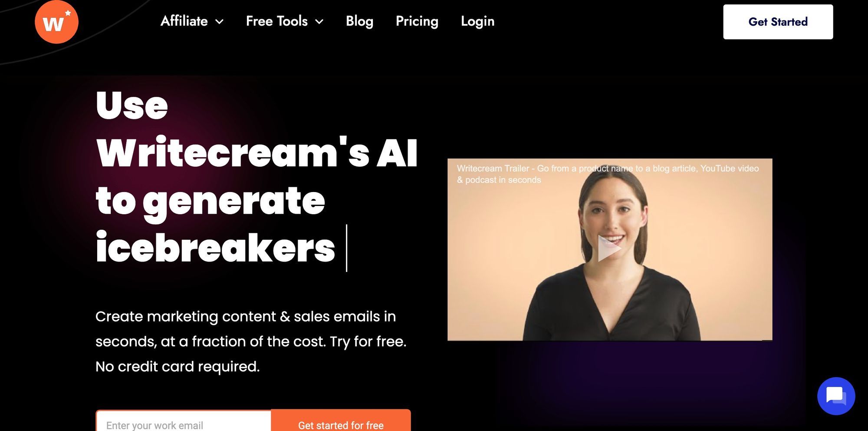The image size is (868, 431).
Task: Go to the Blog page
Action: tap(359, 21)
